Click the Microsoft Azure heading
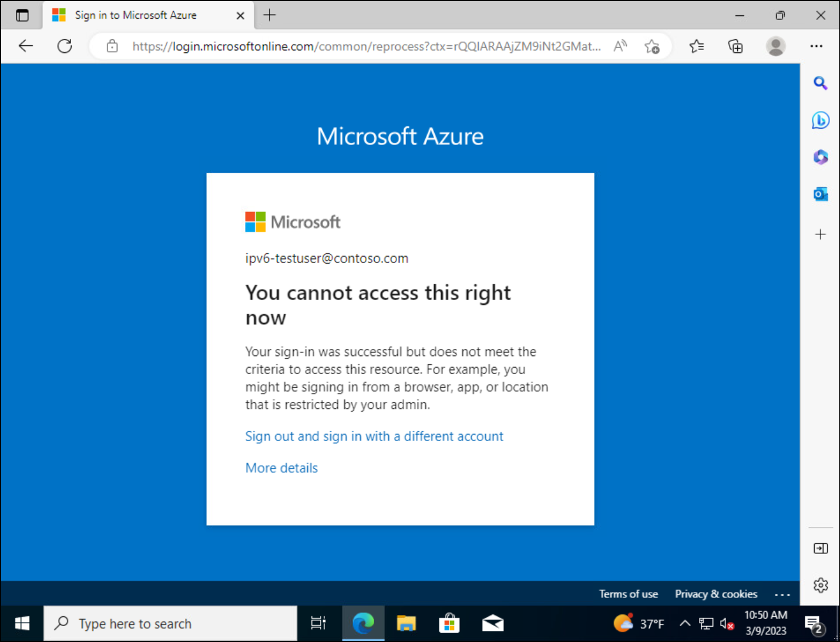Screen dimensions: 840x642 (400, 136)
